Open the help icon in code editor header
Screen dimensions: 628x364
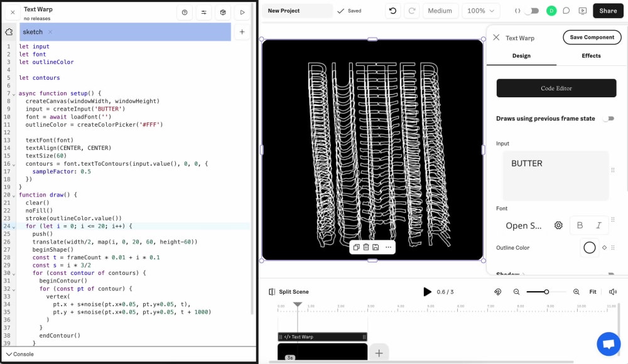click(x=185, y=13)
